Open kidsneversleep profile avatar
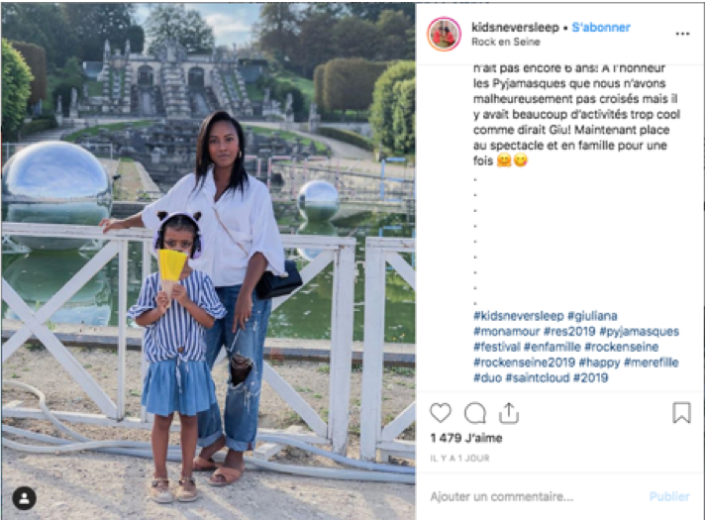The height and width of the screenshot is (520, 705). click(x=444, y=34)
